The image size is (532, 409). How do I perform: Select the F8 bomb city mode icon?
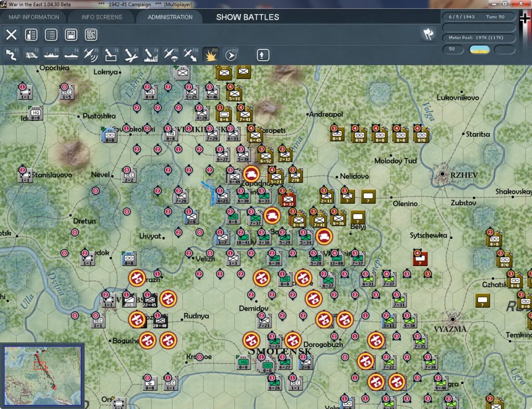pos(151,55)
